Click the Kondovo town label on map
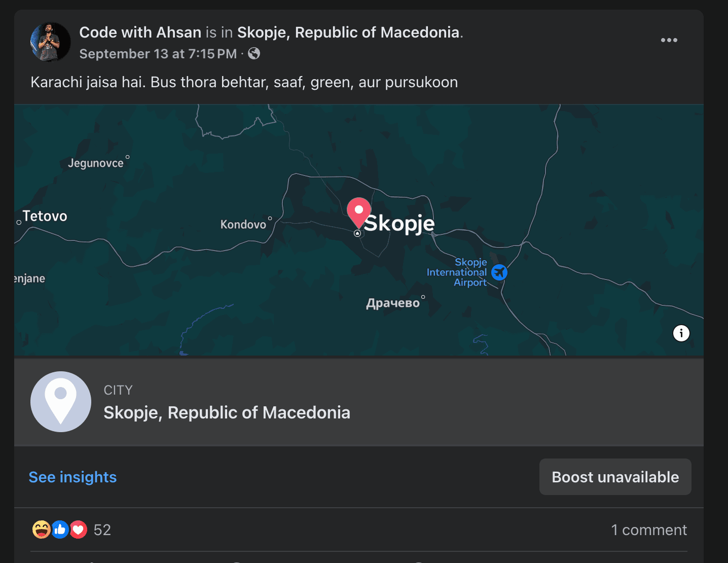The width and height of the screenshot is (728, 563). pos(243,224)
